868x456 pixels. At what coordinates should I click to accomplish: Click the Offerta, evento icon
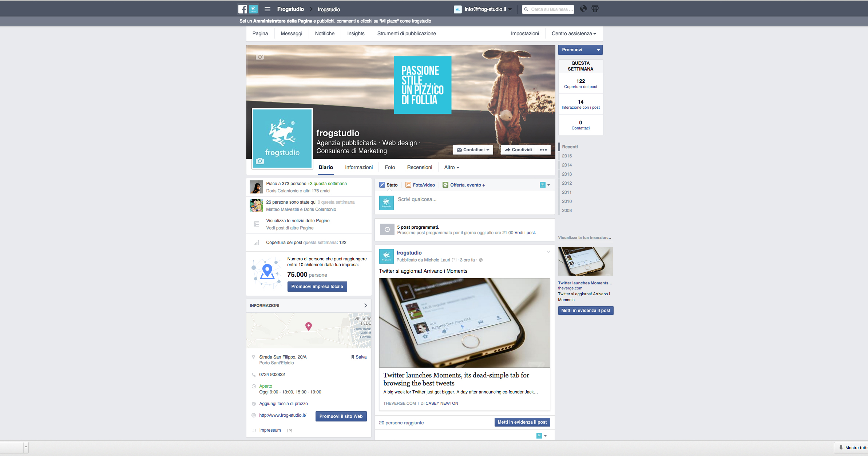click(445, 185)
